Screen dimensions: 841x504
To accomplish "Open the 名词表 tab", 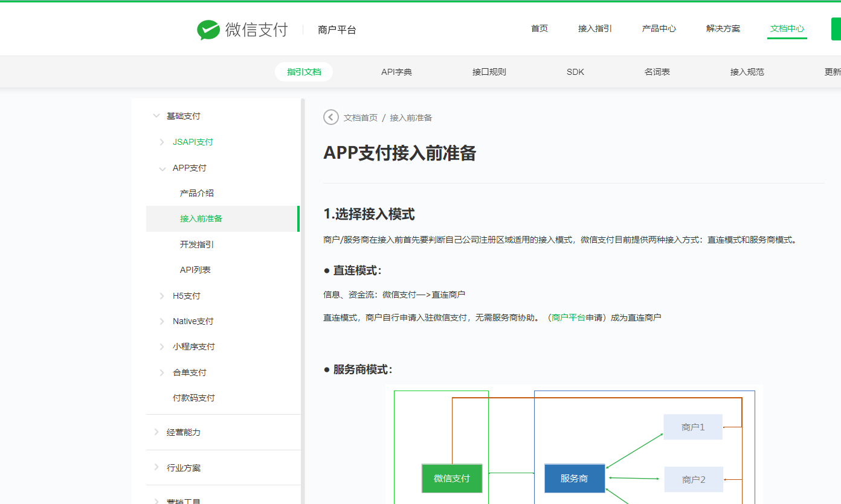I will 657,72.
